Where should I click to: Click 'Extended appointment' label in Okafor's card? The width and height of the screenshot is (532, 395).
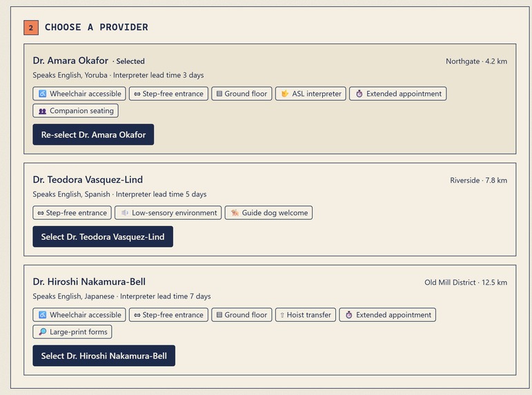404,94
